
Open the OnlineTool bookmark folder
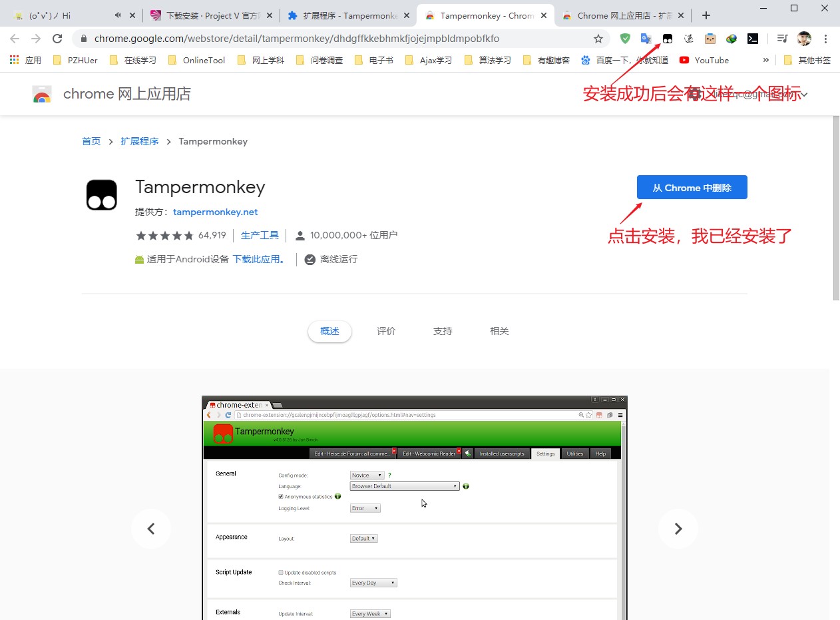tap(196, 60)
